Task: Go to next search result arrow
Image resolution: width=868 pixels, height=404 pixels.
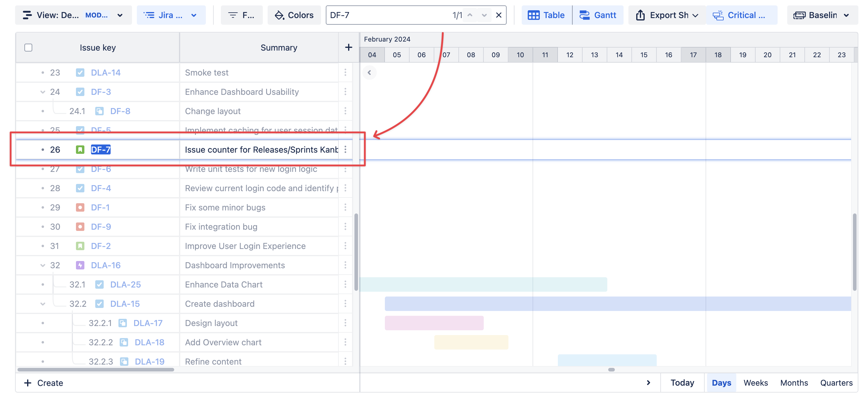Action: tap(484, 15)
